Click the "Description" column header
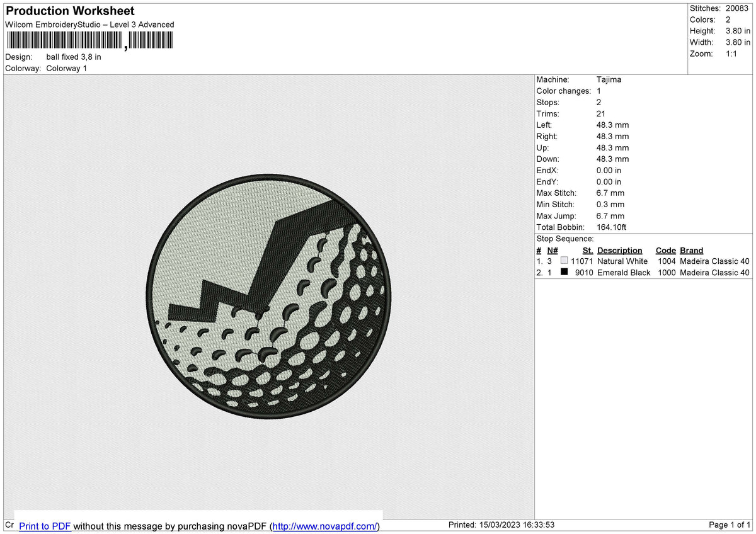This screenshot has width=756, height=534. [x=620, y=250]
